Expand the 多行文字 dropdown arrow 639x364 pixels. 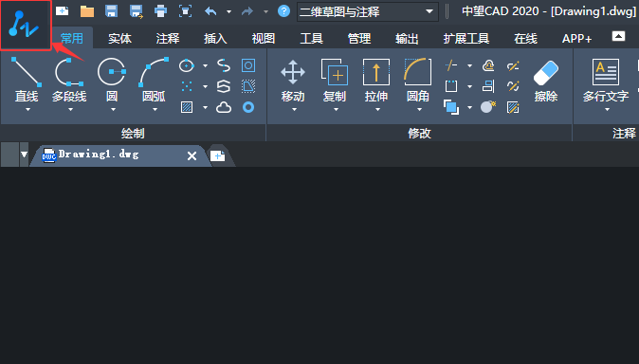607,110
